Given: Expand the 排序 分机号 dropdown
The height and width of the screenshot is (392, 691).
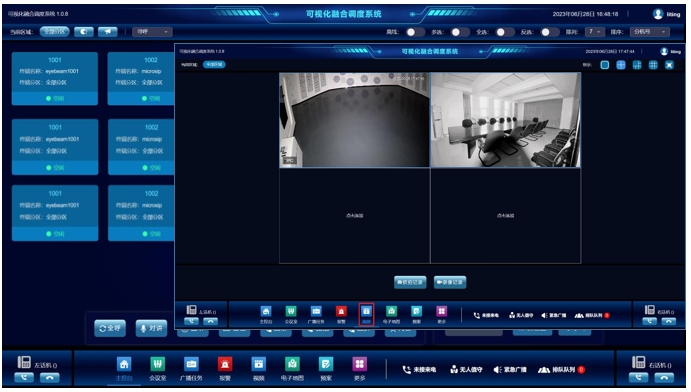Looking at the screenshot, I should coord(650,32).
